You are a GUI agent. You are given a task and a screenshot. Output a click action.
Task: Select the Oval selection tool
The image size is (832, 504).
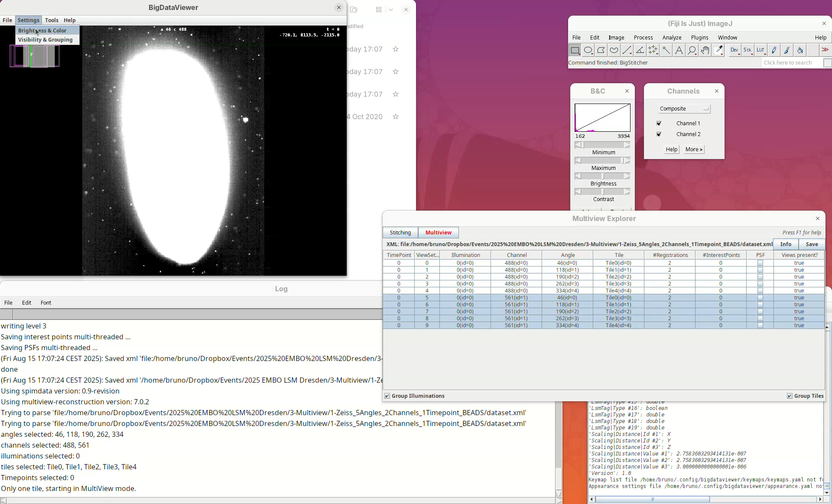pyautogui.click(x=588, y=50)
